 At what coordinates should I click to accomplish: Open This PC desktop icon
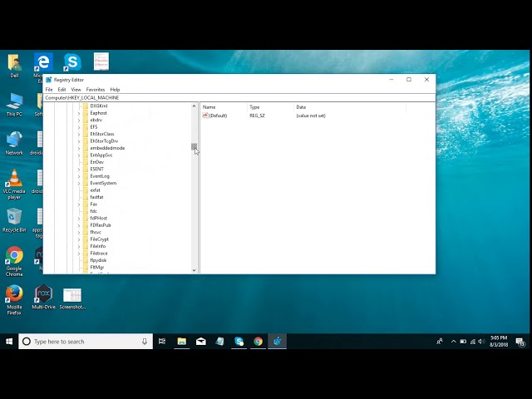(x=14, y=105)
